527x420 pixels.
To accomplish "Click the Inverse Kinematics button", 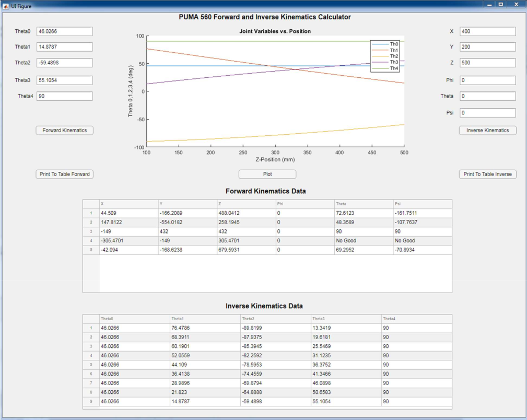I will point(488,131).
